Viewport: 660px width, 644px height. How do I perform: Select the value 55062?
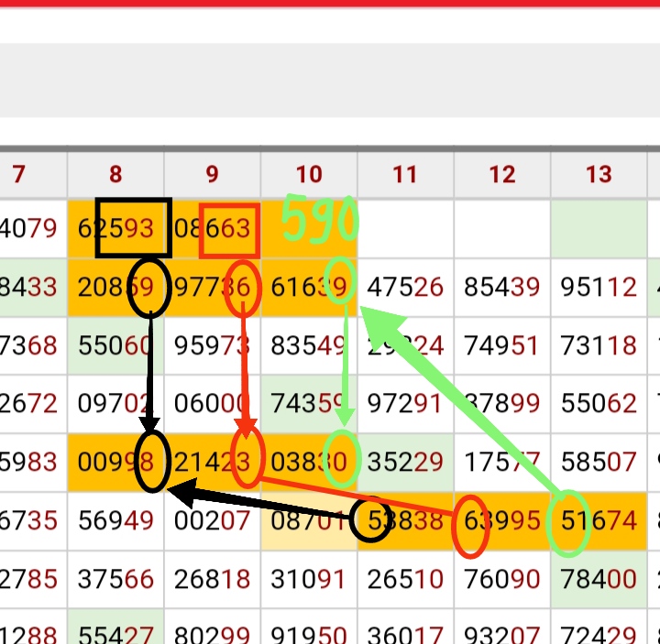pos(599,404)
